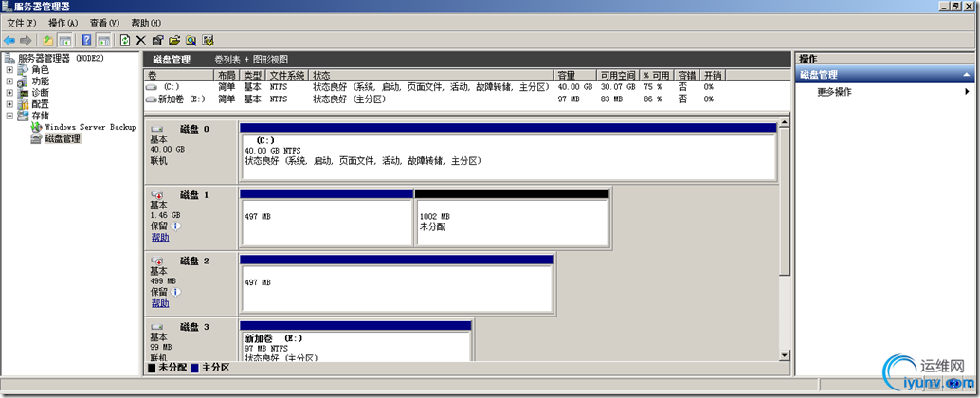980x398 pixels.
Task: Sort by the 卷 column header
Action: coord(179,75)
